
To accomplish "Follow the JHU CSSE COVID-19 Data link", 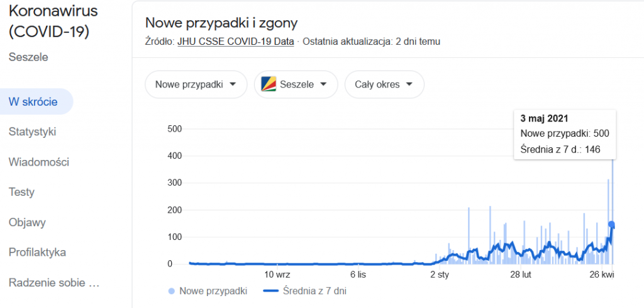I will tap(236, 42).
